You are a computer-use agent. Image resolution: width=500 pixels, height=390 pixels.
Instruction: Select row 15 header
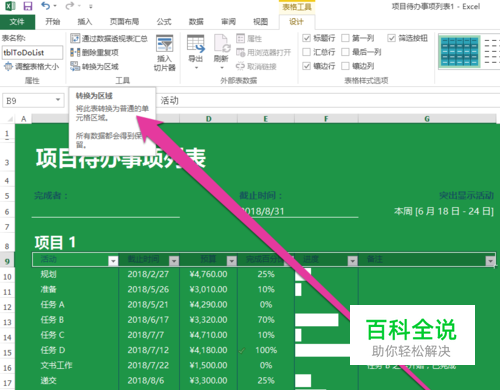[7, 353]
